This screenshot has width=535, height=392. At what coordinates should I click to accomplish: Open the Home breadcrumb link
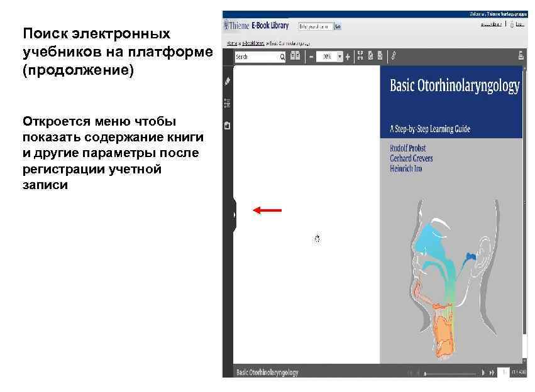click(232, 43)
